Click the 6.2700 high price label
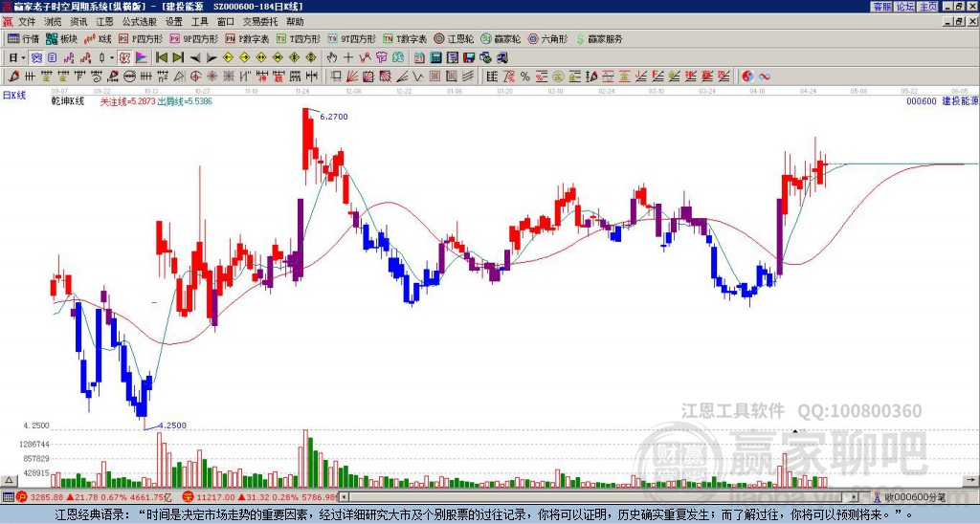980x524 pixels. (x=334, y=117)
